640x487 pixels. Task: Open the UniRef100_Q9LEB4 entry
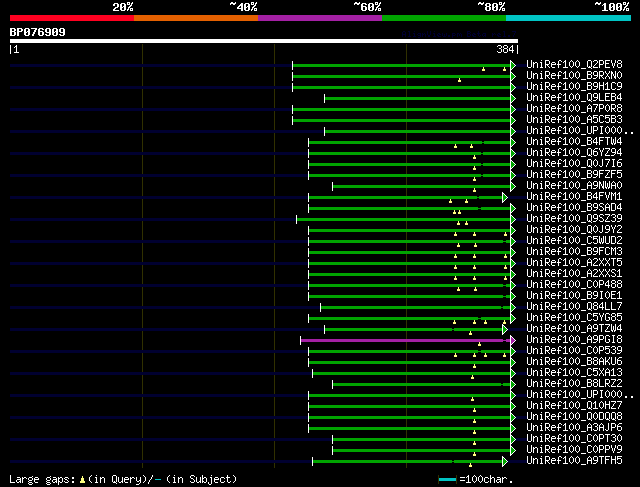click(x=574, y=98)
